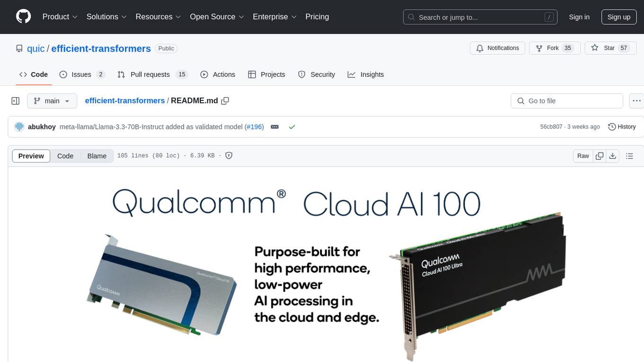The height and width of the screenshot is (362, 644).
Task: Open the efficient-transformers repository link
Action: click(101, 48)
